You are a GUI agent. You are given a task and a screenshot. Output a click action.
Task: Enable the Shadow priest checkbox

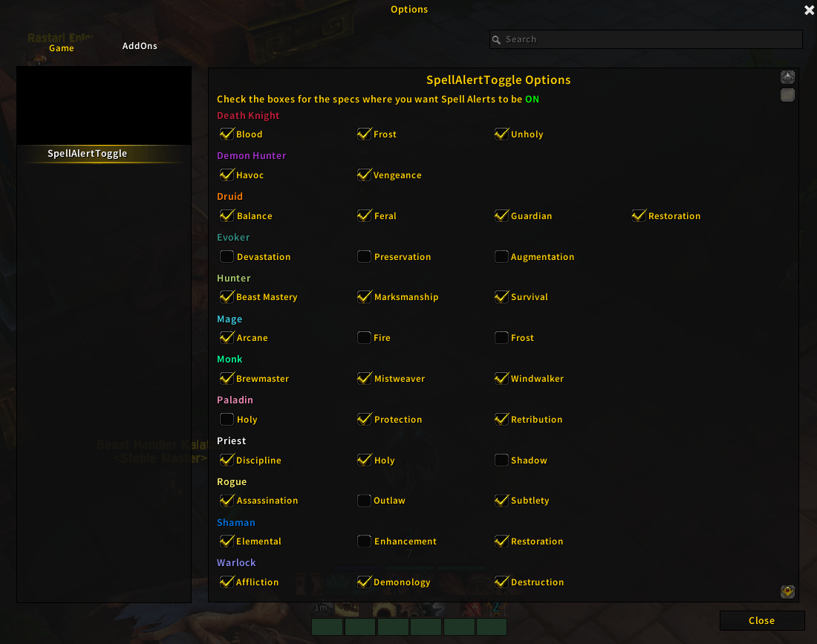tap(501, 460)
